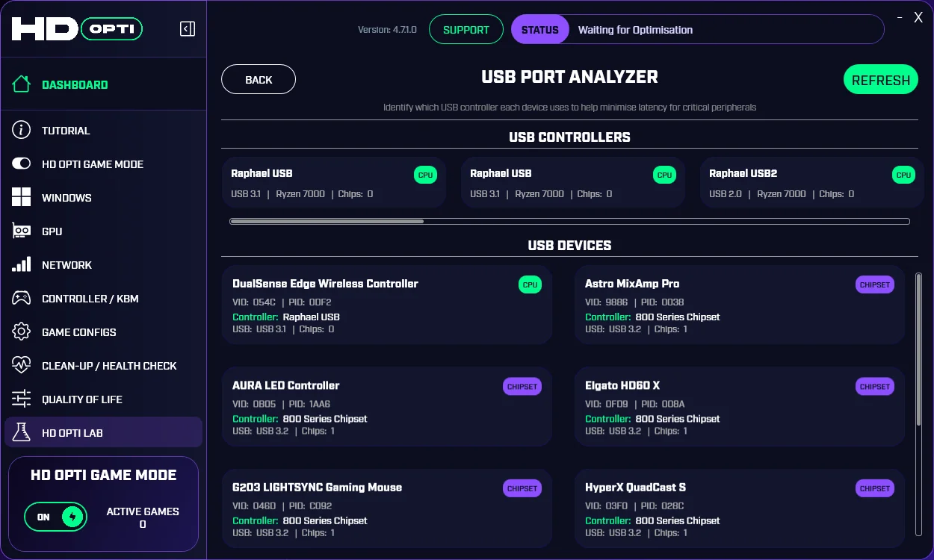Viewport: 934px width, 560px height.
Task: Click the BACK button
Action: pyautogui.click(x=259, y=79)
